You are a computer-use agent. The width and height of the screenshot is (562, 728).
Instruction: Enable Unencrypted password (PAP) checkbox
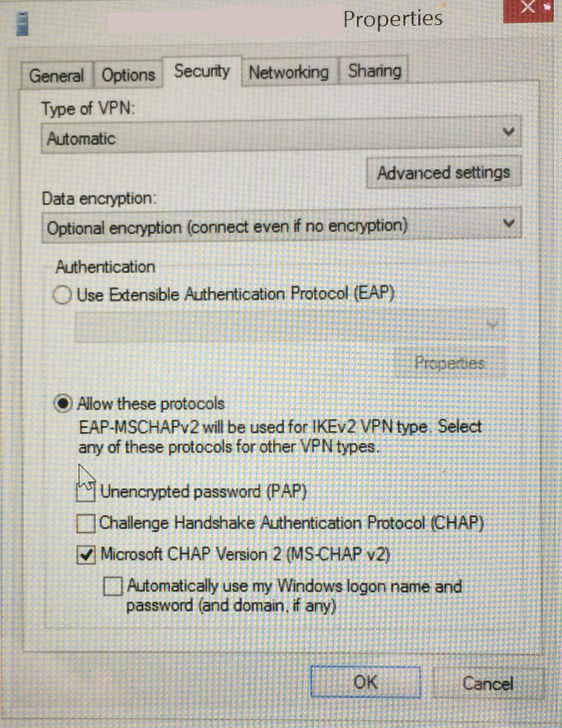[x=86, y=493]
